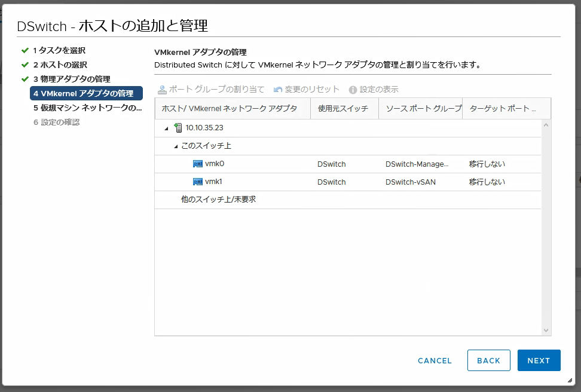Click the ターゲット ポート column header
Screen dimensions: 581x392
point(506,109)
